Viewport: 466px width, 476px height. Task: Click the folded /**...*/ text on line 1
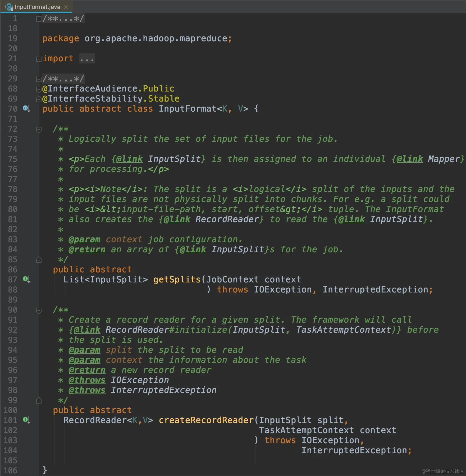[63, 19]
